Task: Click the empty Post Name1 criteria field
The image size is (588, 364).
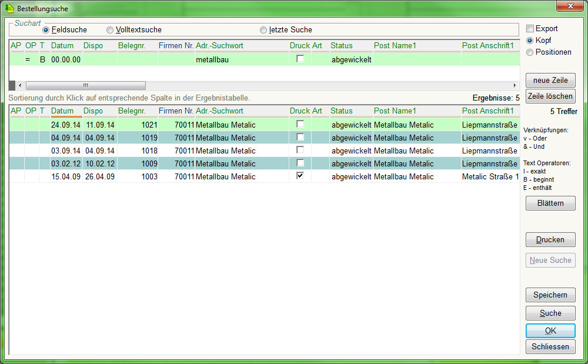Action: point(417,59)
